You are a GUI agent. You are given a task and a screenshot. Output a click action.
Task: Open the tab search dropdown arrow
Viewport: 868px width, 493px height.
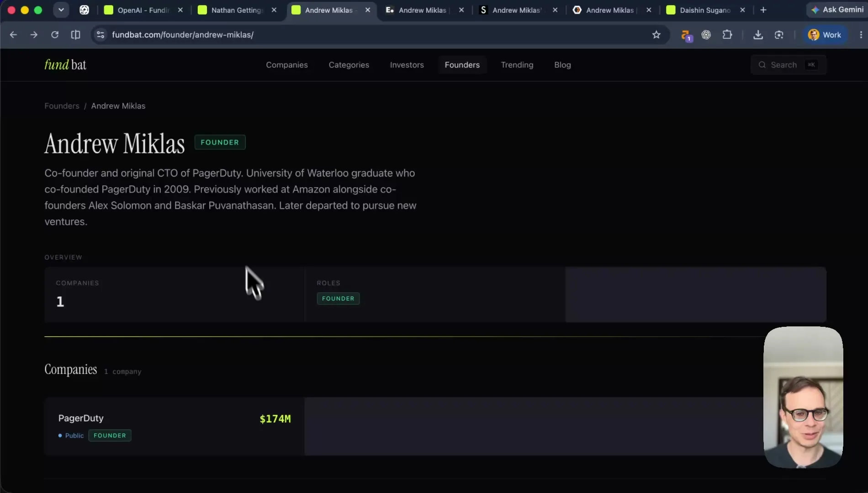coord(61,10)
